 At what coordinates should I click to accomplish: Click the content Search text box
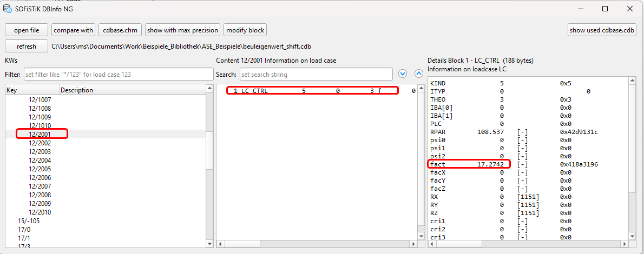click(x=316, y=74)
